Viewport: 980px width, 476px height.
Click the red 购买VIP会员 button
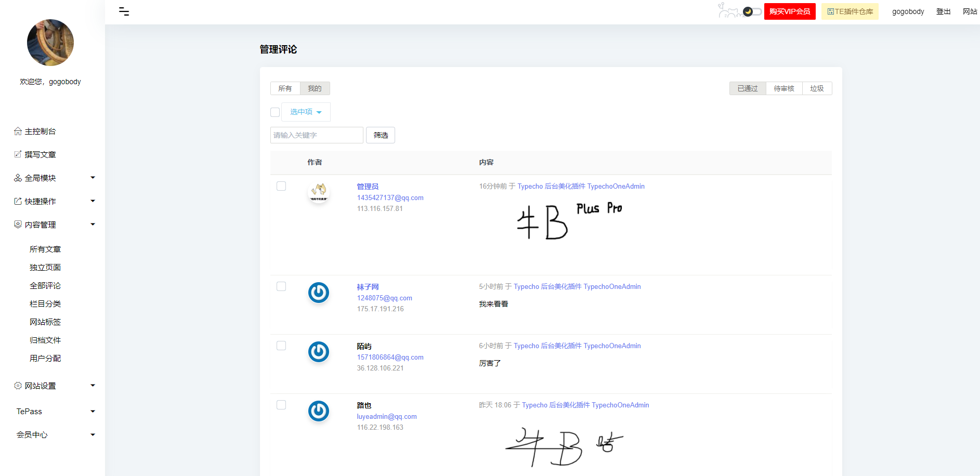point(789,11)
